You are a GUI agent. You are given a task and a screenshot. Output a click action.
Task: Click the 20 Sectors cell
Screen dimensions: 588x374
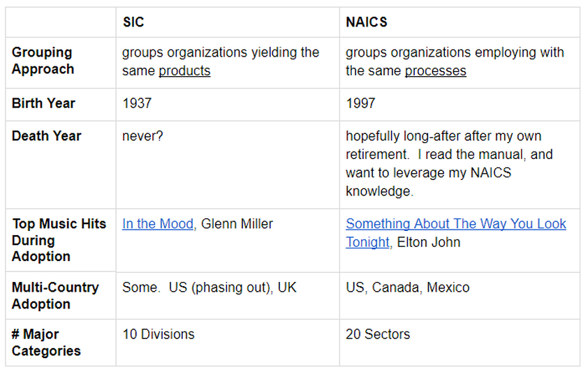(x=460, y=343)
